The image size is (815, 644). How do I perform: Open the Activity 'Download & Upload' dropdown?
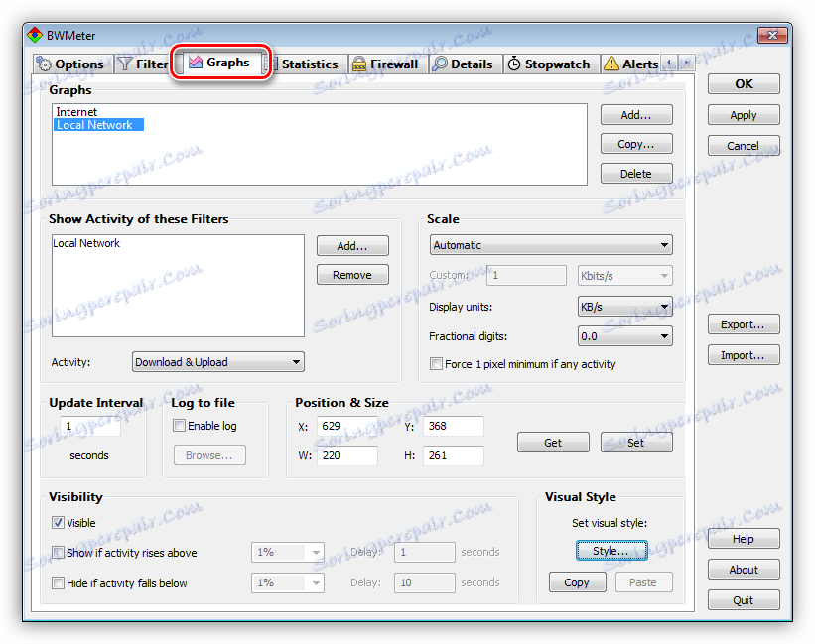[218, 362]
